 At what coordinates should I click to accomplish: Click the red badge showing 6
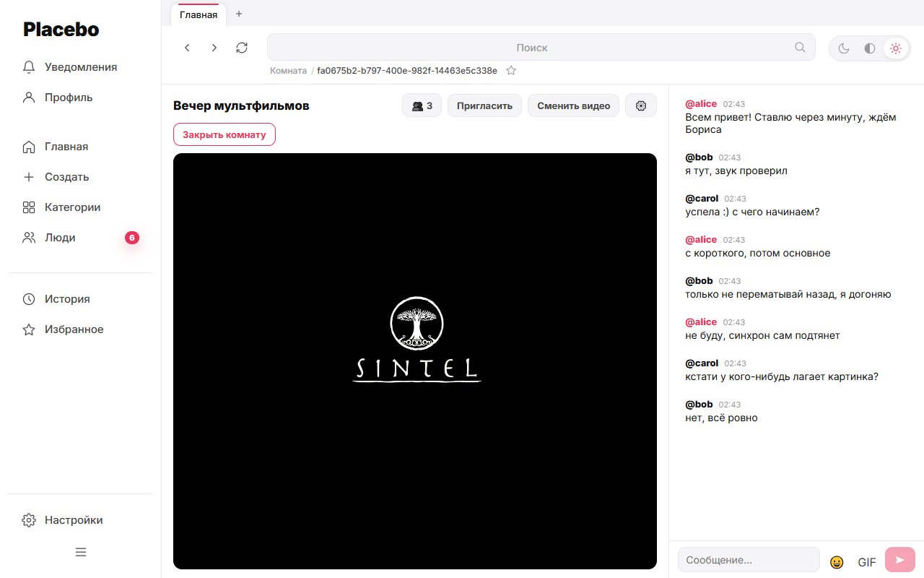(132, 238)
